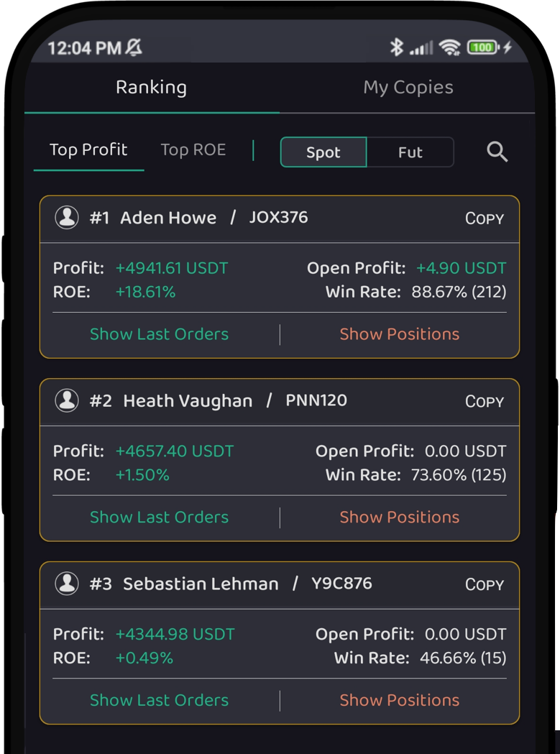Expand Show Last Orders for Aden Howe
The image size is (560, 754).
(159, 334)
